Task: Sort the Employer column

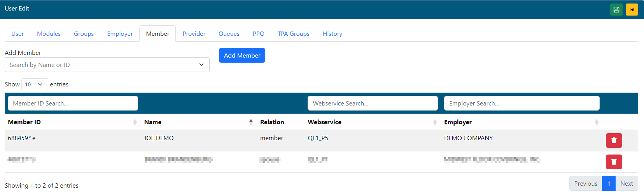Action: (597, 122)
